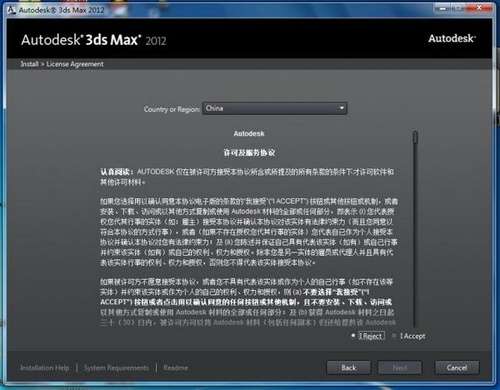
Task: Open the Country or Region dropdown
Action: click(275, 108)
